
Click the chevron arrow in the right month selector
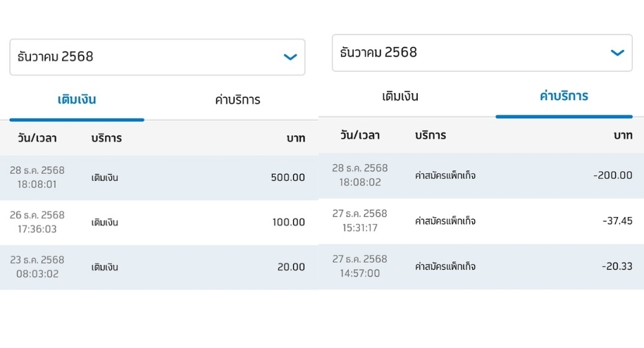pos(617,53)
